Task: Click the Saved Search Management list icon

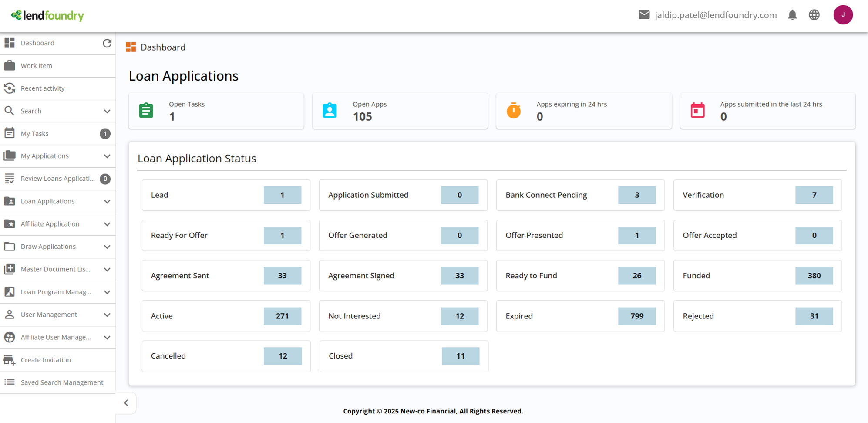Action: [10, 382]
